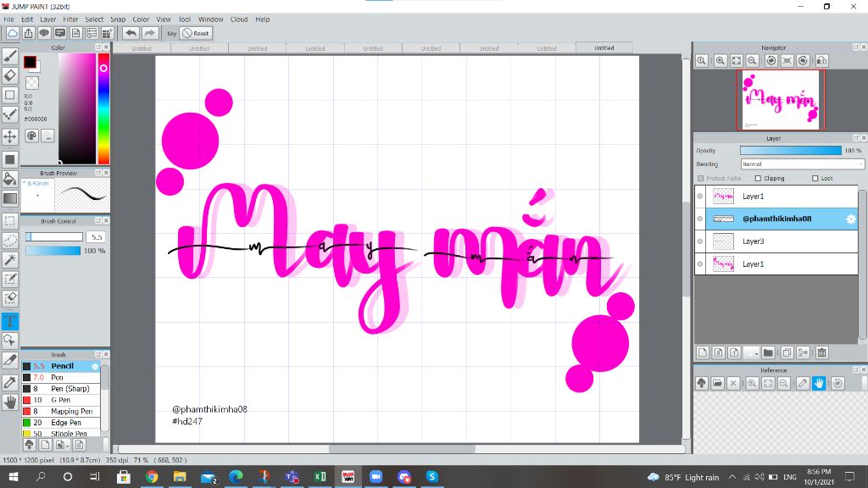
Task: Delete the layer with the trash icon
Action: [x=821, y=352]
